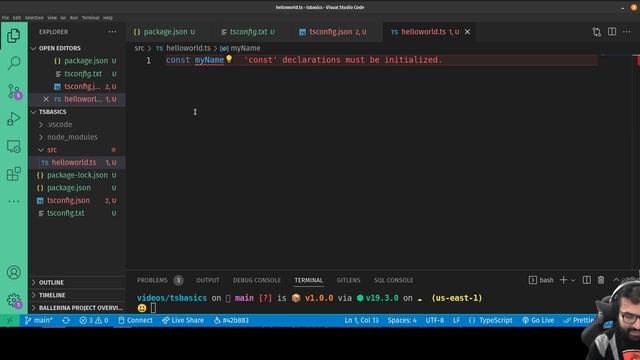
Task: Change end of line sequence LF
Action: coord(456,320)
